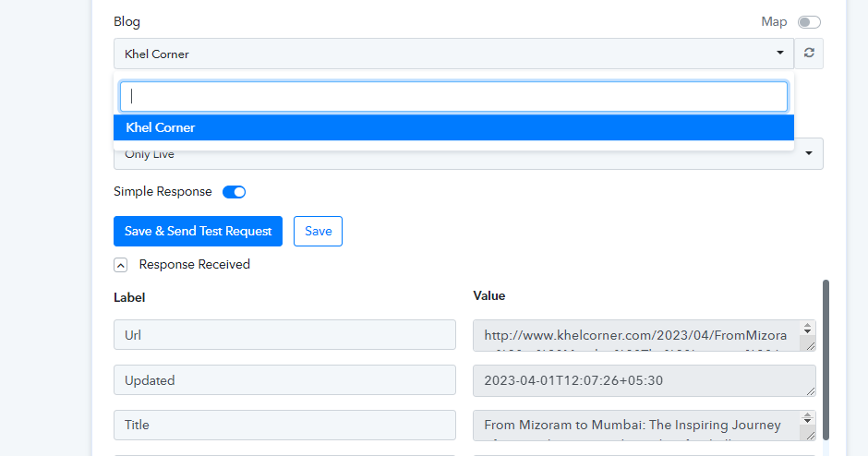Viewport: 868px width, 456px height.
Task: Click the Updated label field
Action: (284, 380)
